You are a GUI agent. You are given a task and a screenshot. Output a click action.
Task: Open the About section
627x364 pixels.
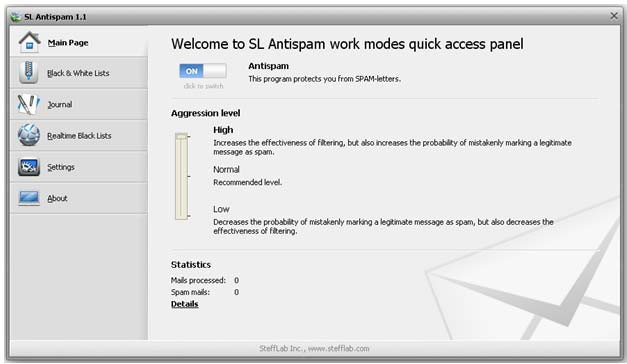point(79,198)
